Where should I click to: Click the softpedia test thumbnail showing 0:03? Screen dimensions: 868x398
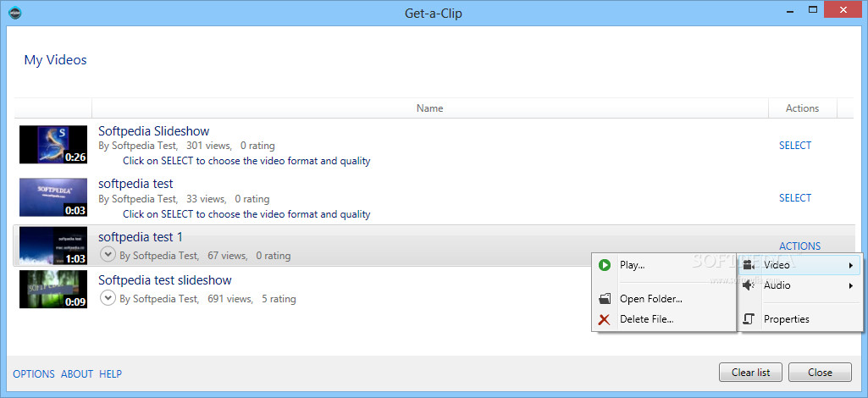pos(53,197)
